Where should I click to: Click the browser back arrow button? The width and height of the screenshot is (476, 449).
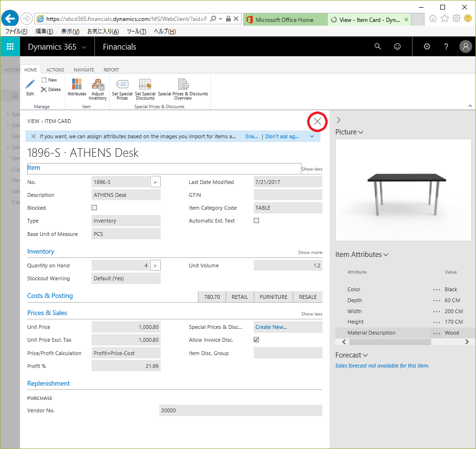point(10,19)
